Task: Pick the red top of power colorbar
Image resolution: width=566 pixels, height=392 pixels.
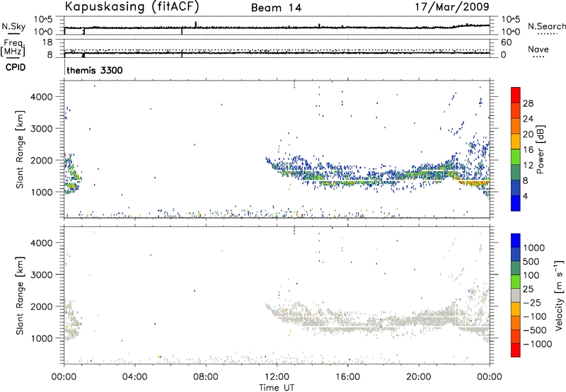Action: (x=516, y=95)
